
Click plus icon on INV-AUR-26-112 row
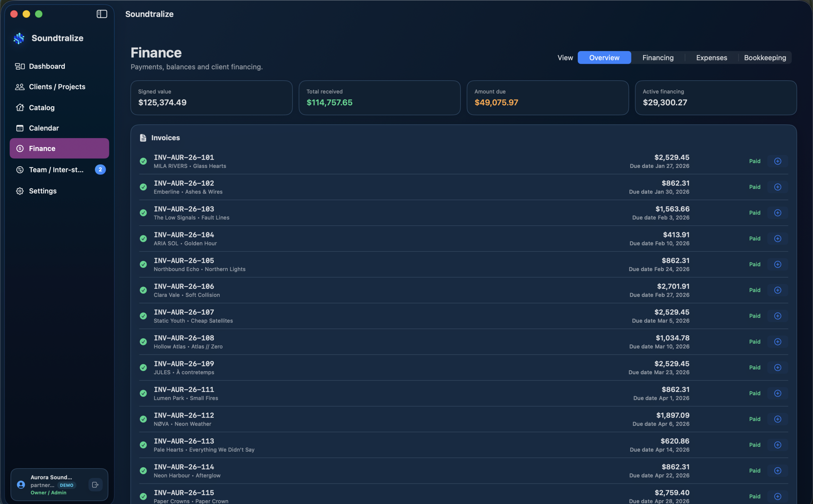[x=778, y=419]
